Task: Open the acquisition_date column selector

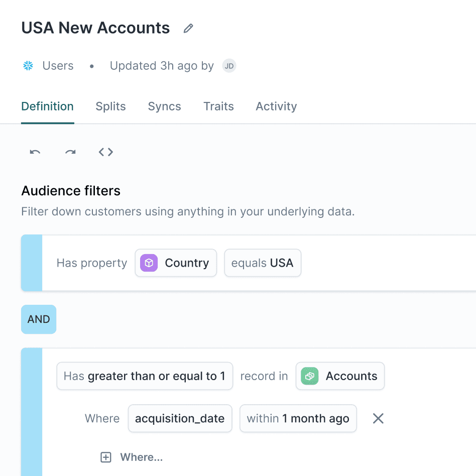Action: pyautogui.click(x=180, y=418)
